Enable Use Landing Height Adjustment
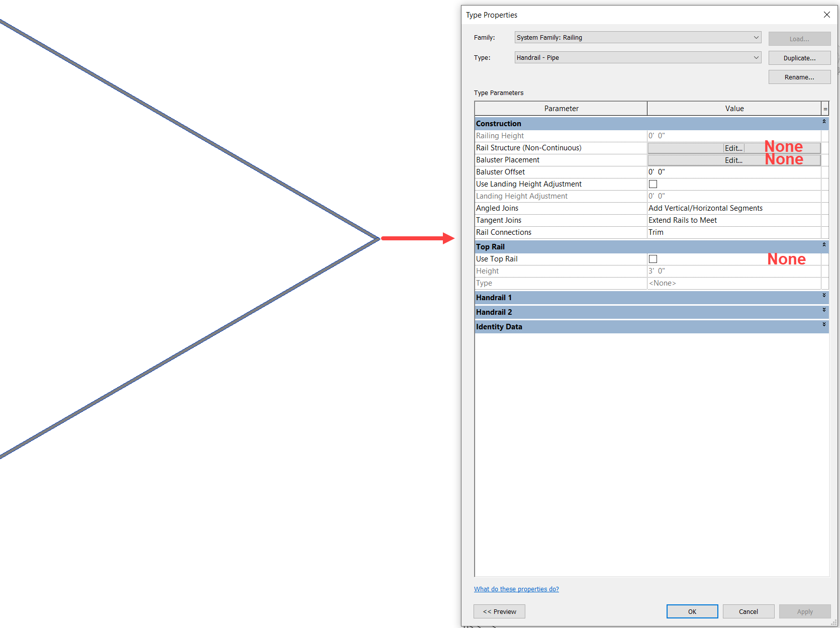This screenshot has height=628, width=840. click(652, 184)
